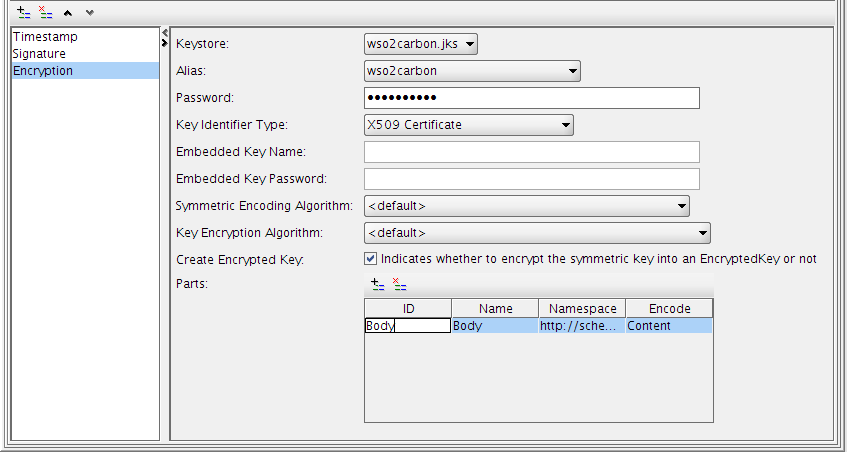Open the Alias wso2carbon dropdown
The image size is (847, 452).
point(472,71)
